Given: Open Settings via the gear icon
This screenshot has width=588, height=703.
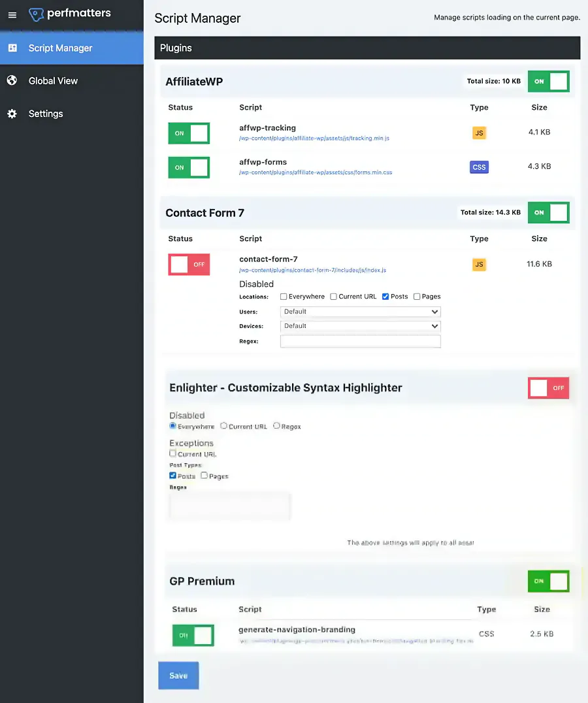Looking at the screenshot, I should 12,113.
